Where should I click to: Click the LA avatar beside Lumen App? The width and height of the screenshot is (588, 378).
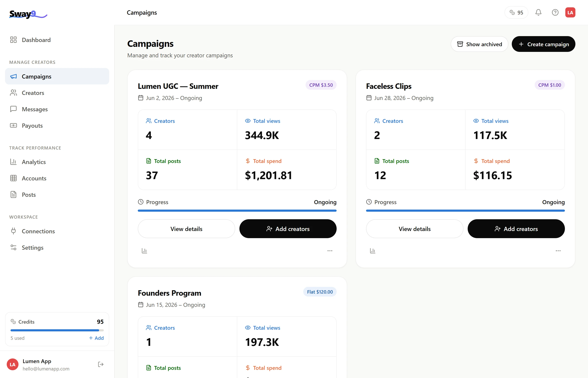pos(13,365)
